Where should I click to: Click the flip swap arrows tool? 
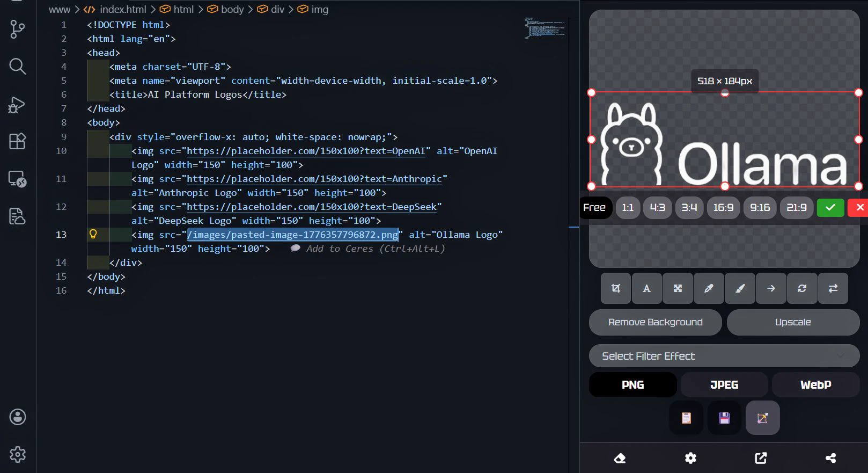coord(833,288)
